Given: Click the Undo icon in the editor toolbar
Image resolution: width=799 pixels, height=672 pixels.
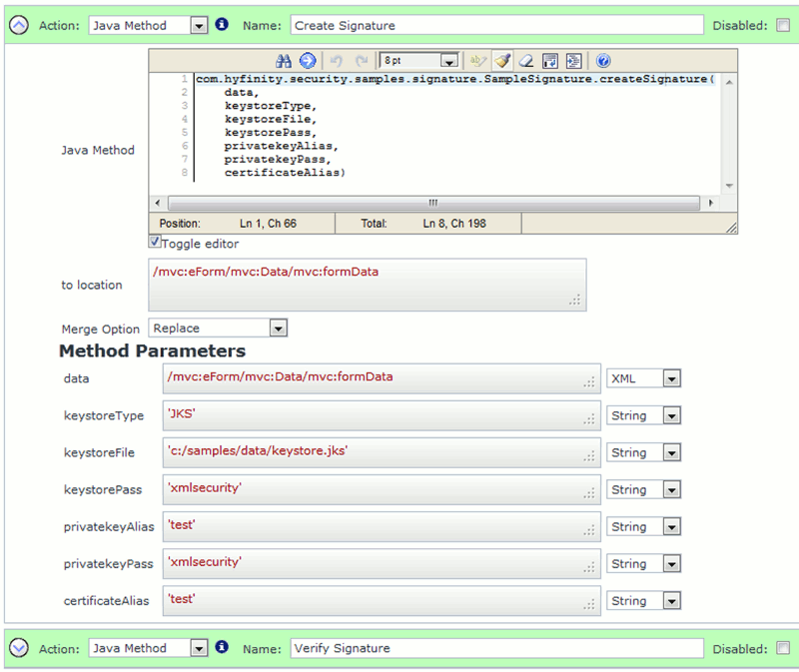Looking at the screenshot, I should pos(339,60).
